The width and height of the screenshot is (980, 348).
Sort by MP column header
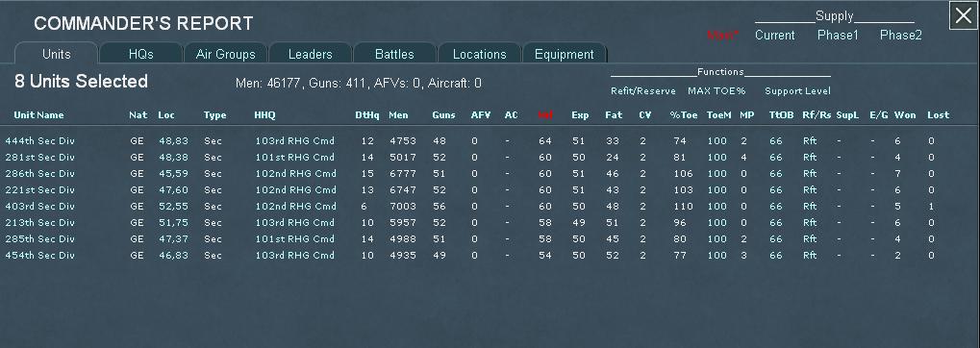point(746,115)
